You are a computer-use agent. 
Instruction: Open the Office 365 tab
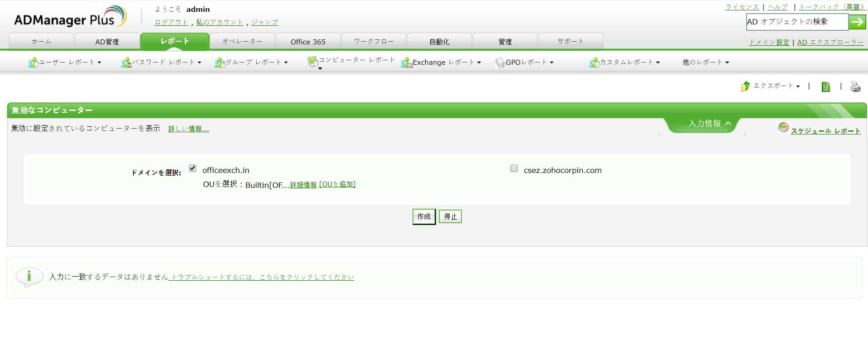(308, 41)
